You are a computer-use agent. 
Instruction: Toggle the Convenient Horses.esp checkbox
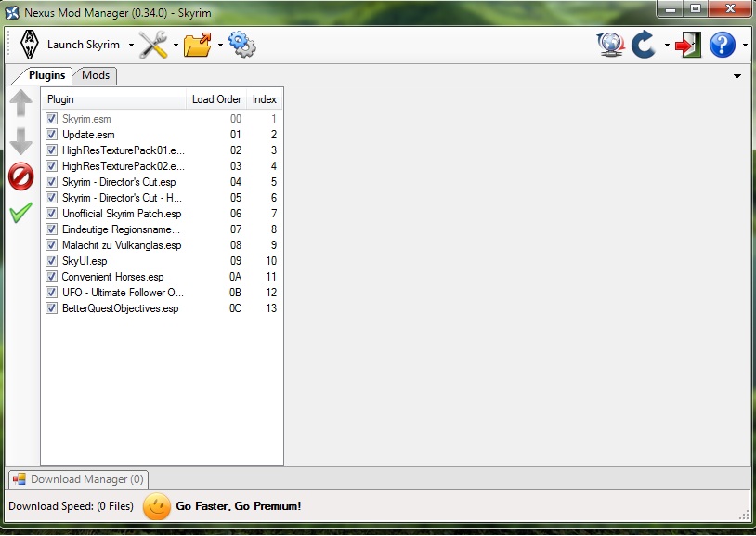coord(52,277)
